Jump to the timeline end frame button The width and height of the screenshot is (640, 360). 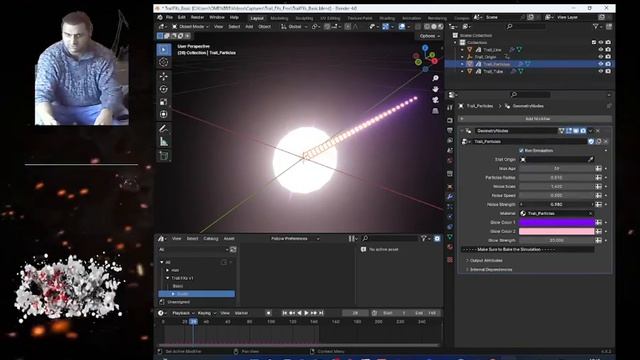[x=321, y=313]
